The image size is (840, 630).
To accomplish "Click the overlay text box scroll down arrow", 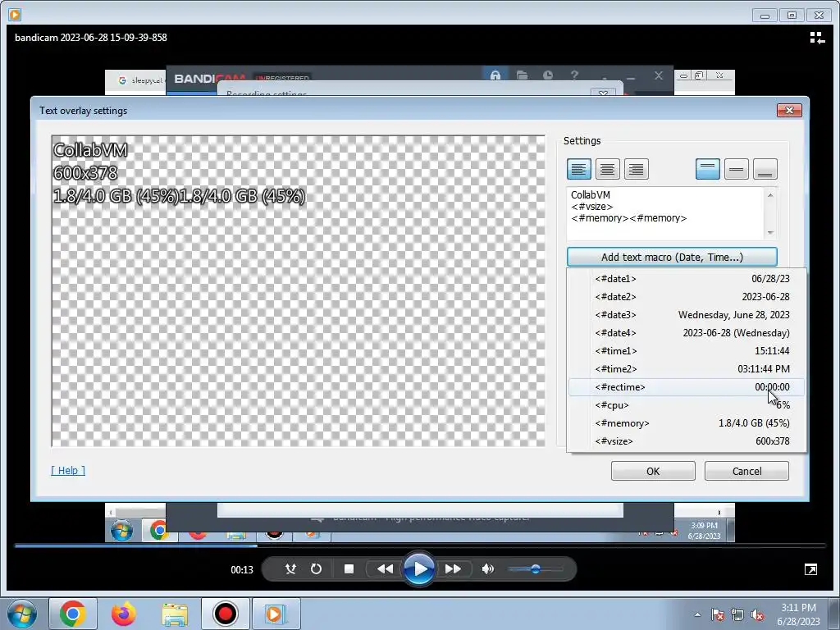I will pyautogui.click(x=770, y=232).
